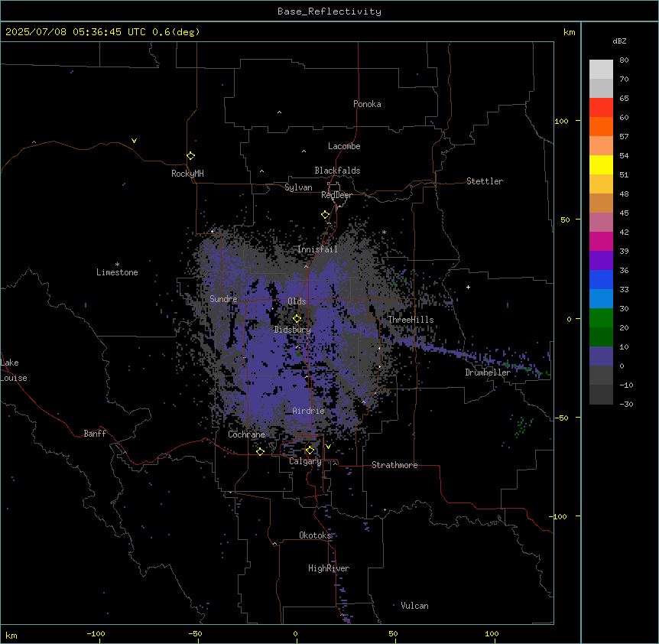The width and height of the screenshot is (659, 644).
Task: Pick the white 80-70 dBZ legend band
Action: click(x=601, y=70)
